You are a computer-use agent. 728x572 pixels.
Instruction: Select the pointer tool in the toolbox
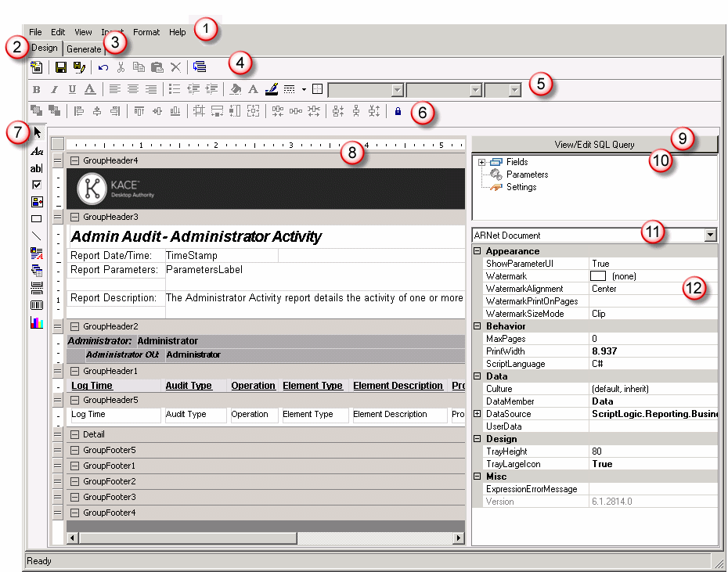point(37,133)
